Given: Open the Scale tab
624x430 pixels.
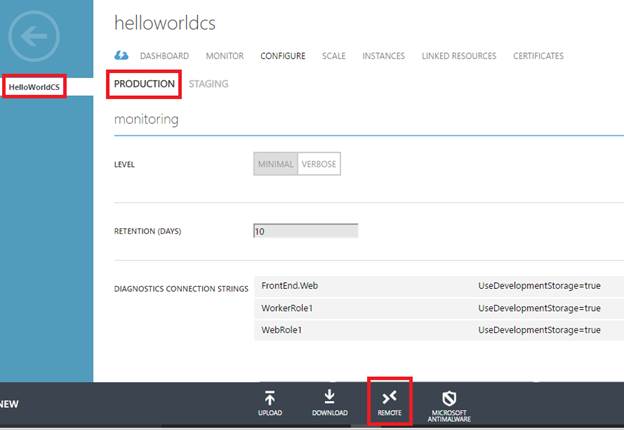Looking at the screenshot, I should pyautogui.click(x=333, y=56).
